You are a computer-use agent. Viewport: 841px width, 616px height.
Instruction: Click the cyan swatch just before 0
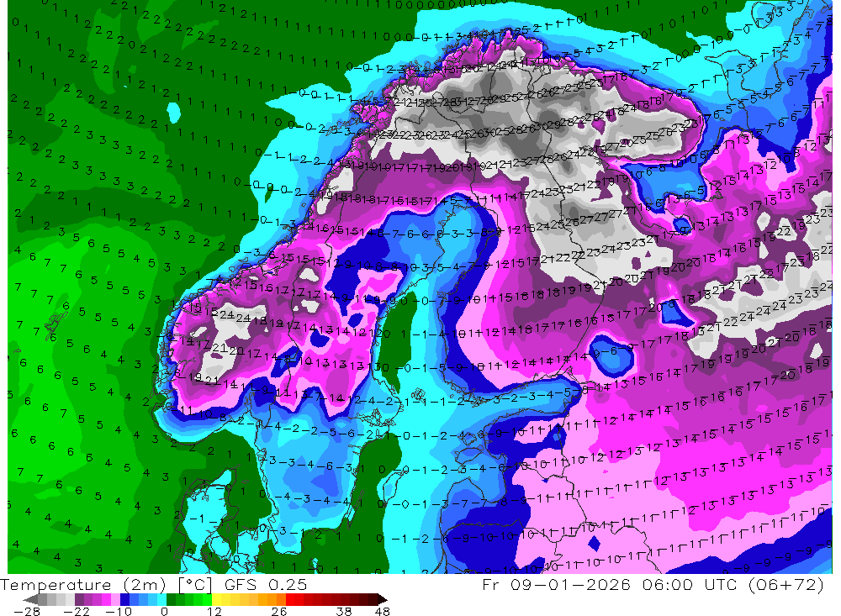[x=161, y=599]
